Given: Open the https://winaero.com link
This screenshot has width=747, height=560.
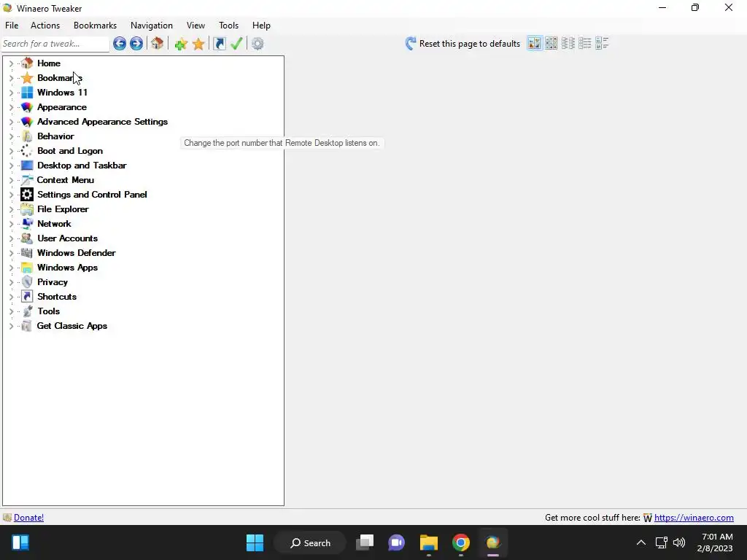Looking at the screenshot, I should (x=694, y=518).
